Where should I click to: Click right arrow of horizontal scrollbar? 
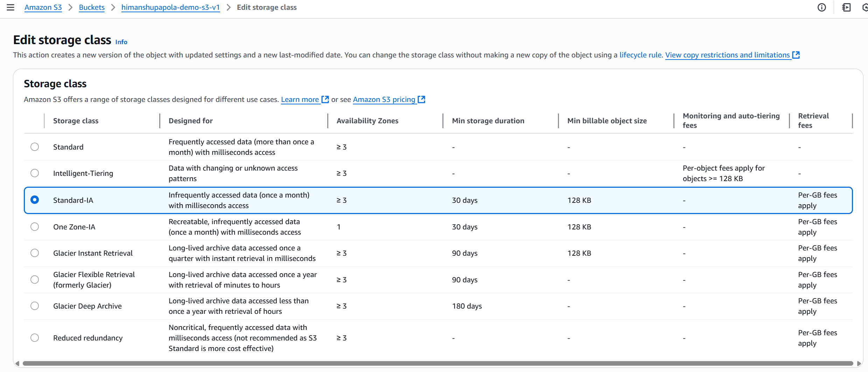(x=859, y=364)
